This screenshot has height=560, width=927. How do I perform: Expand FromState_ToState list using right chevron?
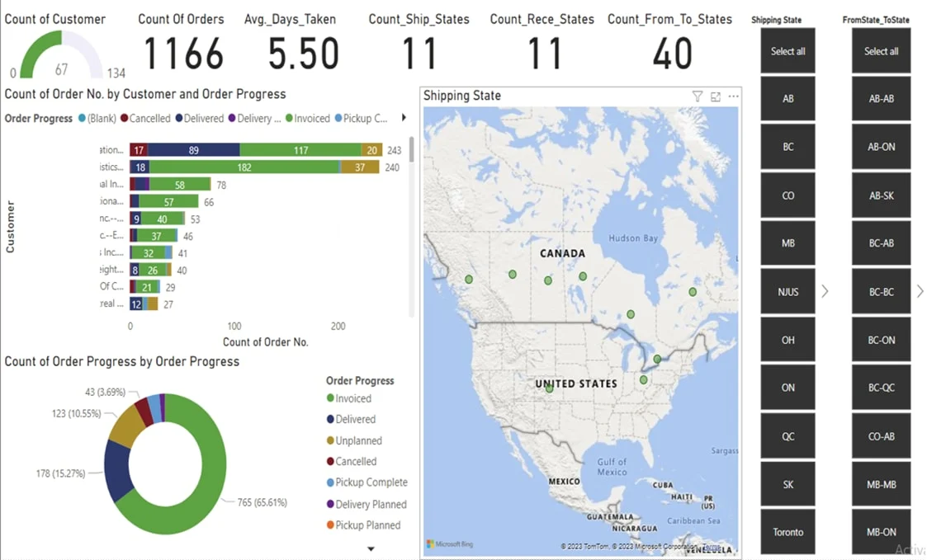[920, 291]
